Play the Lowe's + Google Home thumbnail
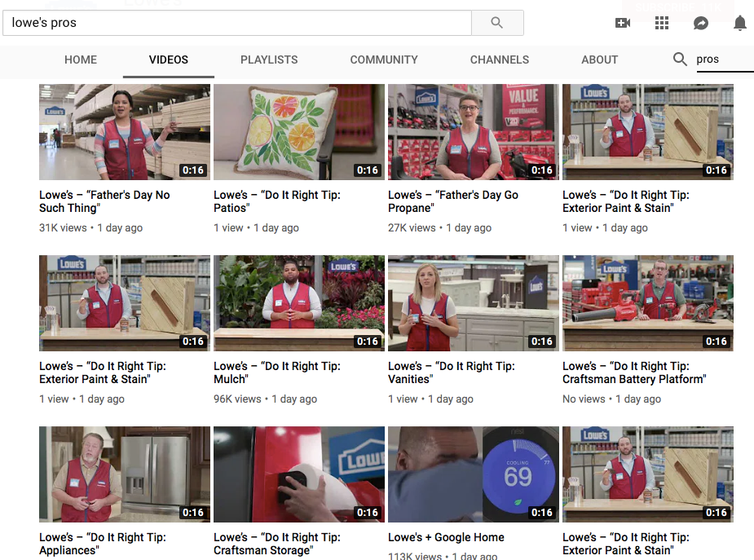The width and height of the screenshot is (754, 560). [474, 474]
